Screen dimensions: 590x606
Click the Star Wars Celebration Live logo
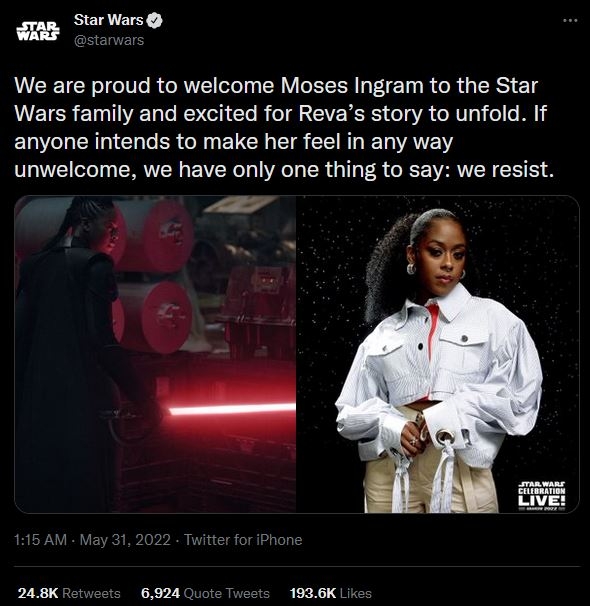[x=542, y=496]
